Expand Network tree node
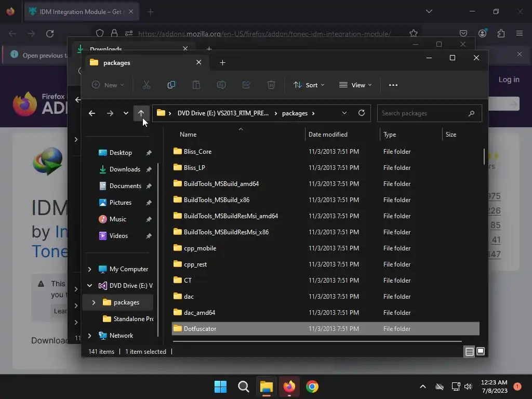 89,336
